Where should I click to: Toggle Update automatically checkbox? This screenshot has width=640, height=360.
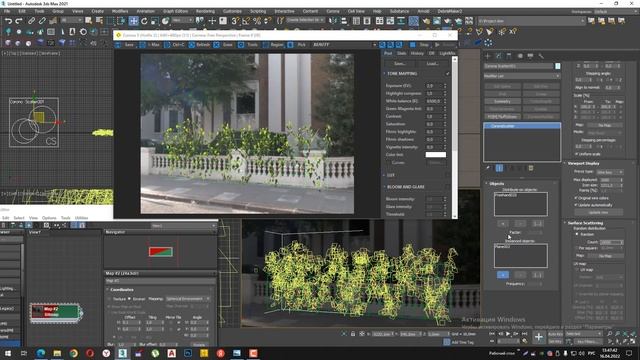tap(576, 205)
